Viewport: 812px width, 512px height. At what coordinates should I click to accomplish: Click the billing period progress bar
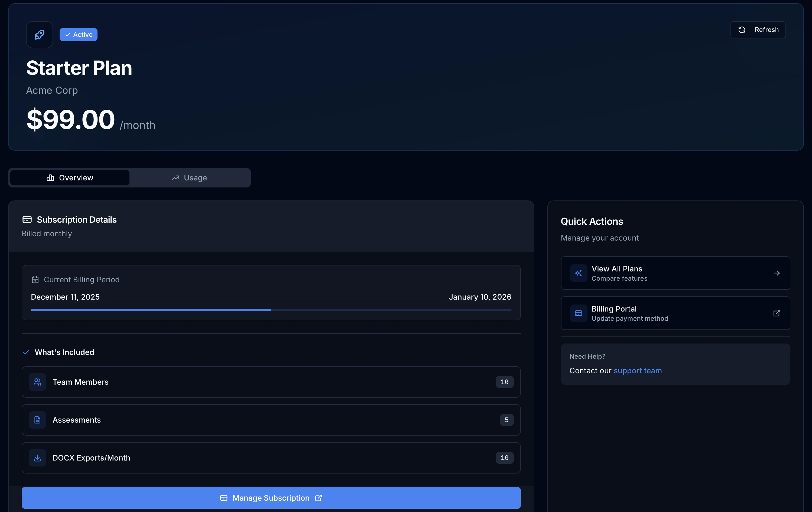click(x=271, y=310)
